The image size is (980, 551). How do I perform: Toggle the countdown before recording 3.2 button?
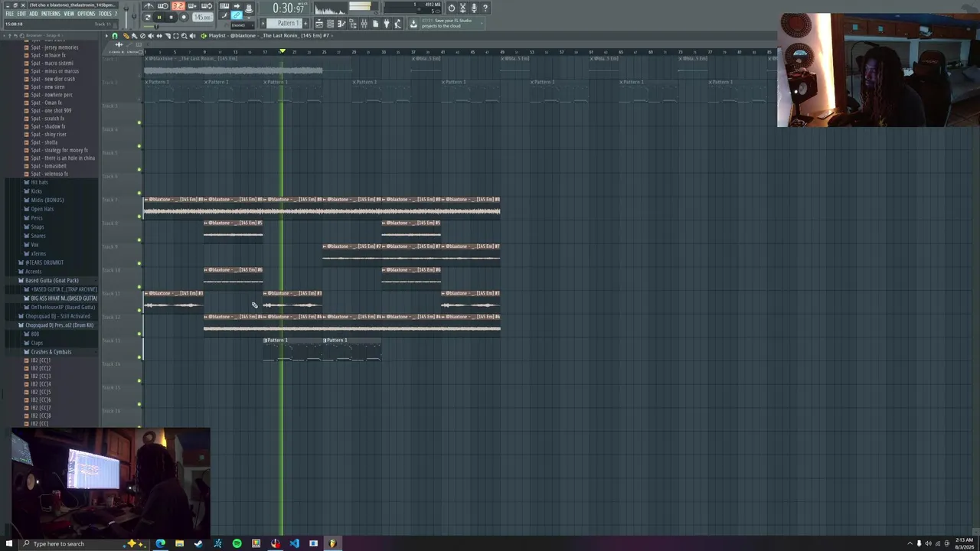[x=178, y=6]
